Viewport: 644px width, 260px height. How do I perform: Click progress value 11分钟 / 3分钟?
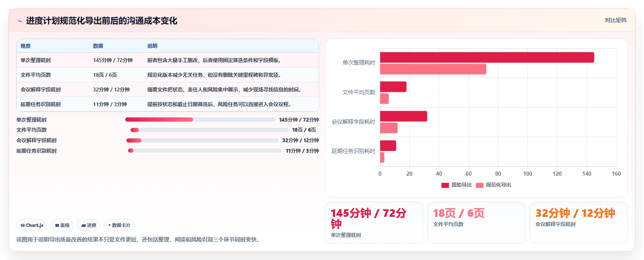tap(302, 151)
